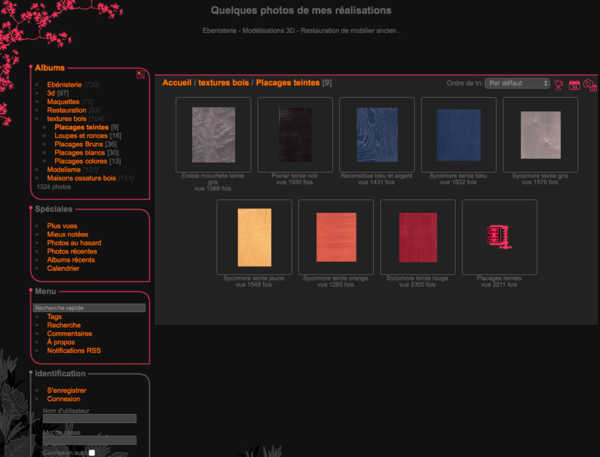Open the Sycomore teinté jaune thumbnail
This screenshot has width=600, height=457.
[254, 236]
